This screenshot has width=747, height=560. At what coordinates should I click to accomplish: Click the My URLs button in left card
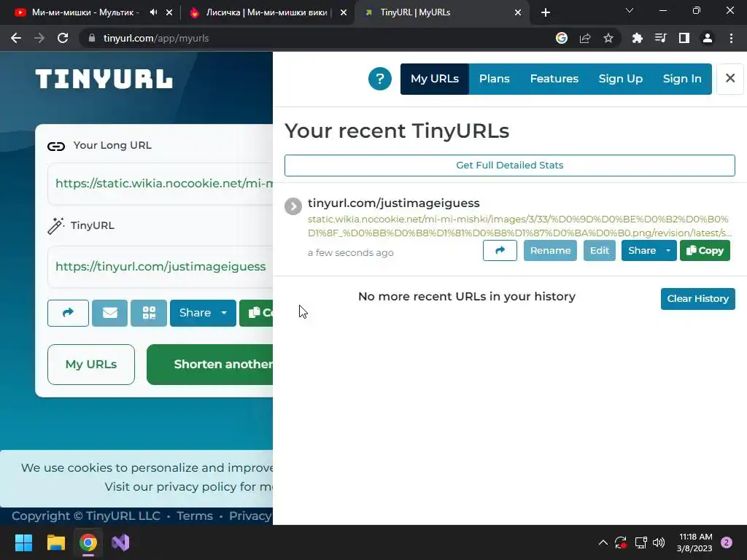91,365
